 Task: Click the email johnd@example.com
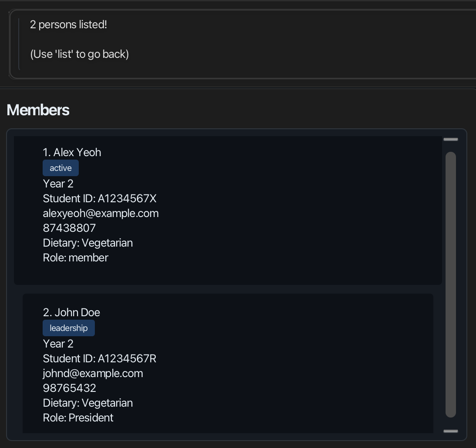tap(93, 373)
